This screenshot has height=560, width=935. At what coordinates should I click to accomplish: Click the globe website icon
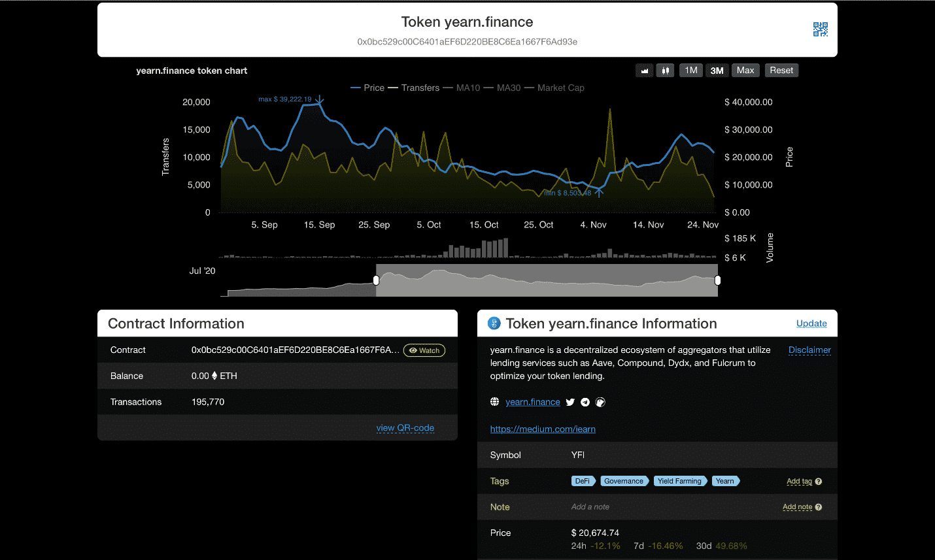click(x=495, y=402)
